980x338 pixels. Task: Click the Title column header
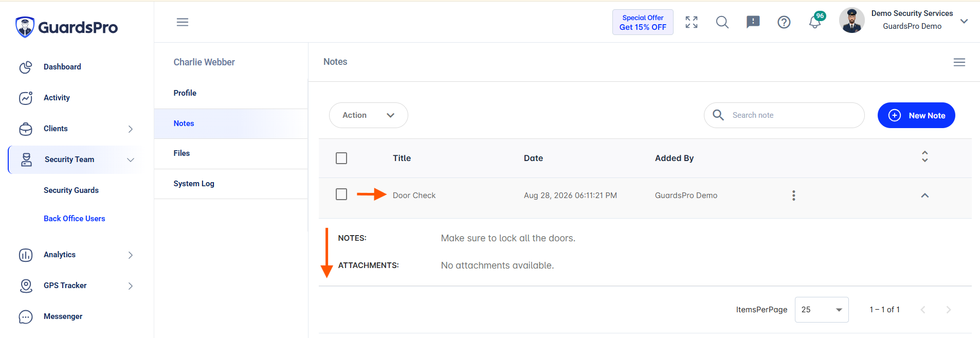tap(402, 158)
